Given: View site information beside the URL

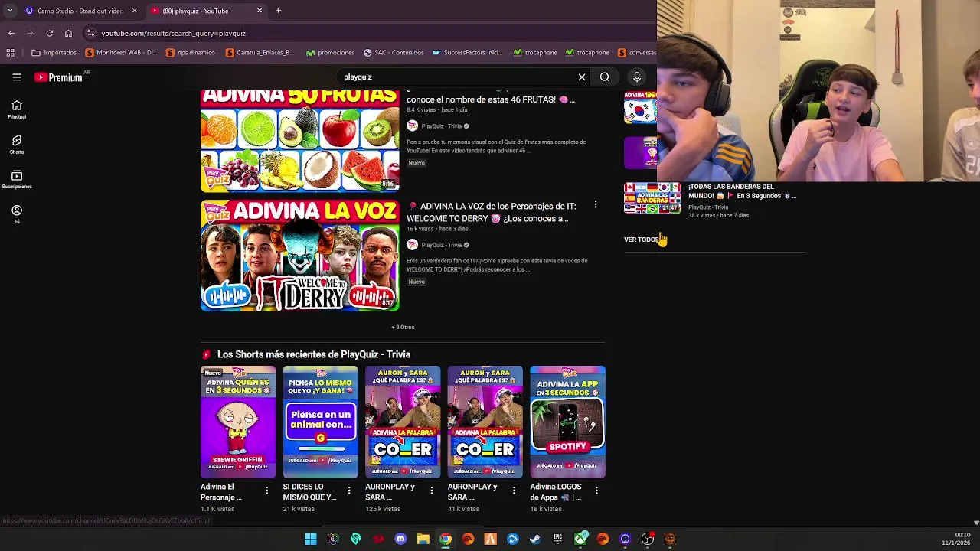Looking at the screenshot, I should pyautogui.click(x=90, y=33).
